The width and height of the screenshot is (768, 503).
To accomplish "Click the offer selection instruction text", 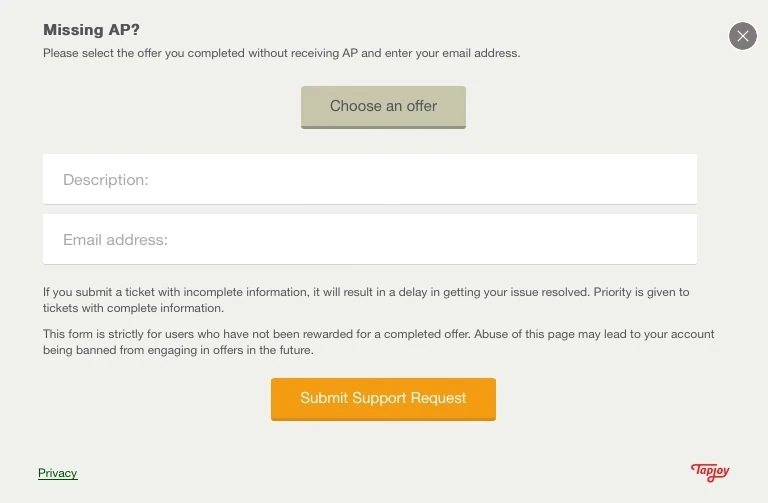I will coord(281,53).
